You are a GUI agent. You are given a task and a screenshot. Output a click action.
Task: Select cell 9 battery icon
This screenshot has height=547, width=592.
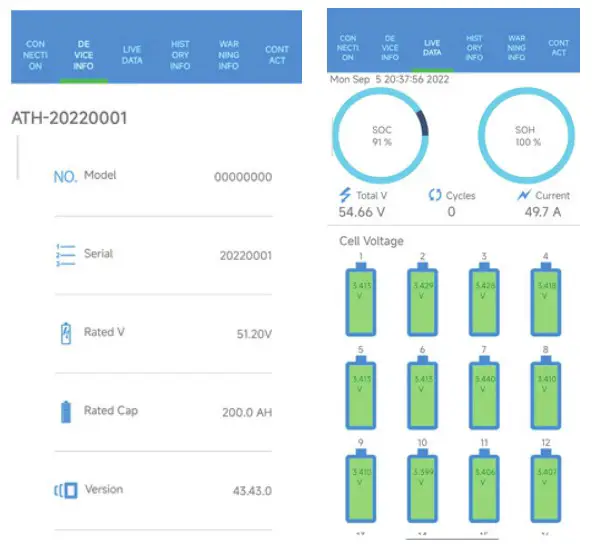(361, 486)
